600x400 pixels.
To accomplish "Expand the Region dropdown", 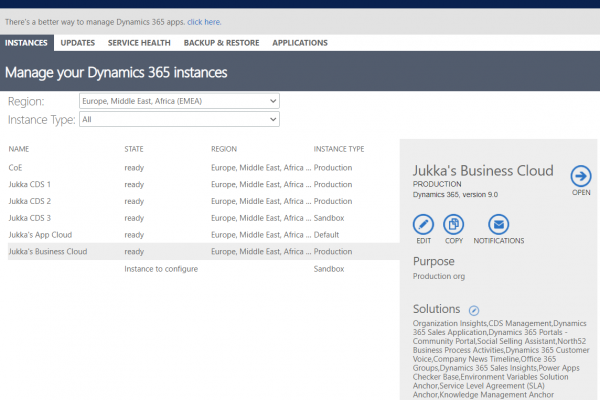I will point(179,101).
